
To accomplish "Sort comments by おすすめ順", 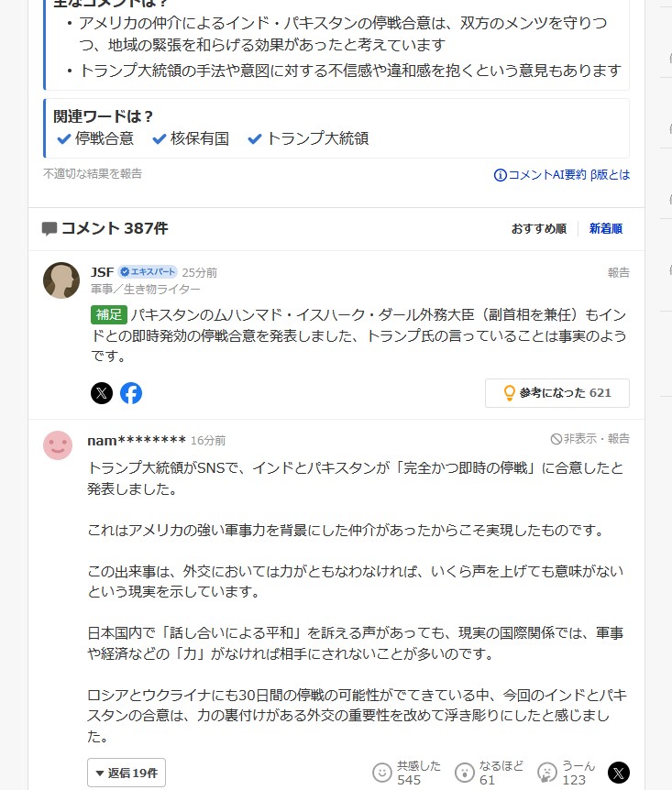I will [x=539, y=229].
